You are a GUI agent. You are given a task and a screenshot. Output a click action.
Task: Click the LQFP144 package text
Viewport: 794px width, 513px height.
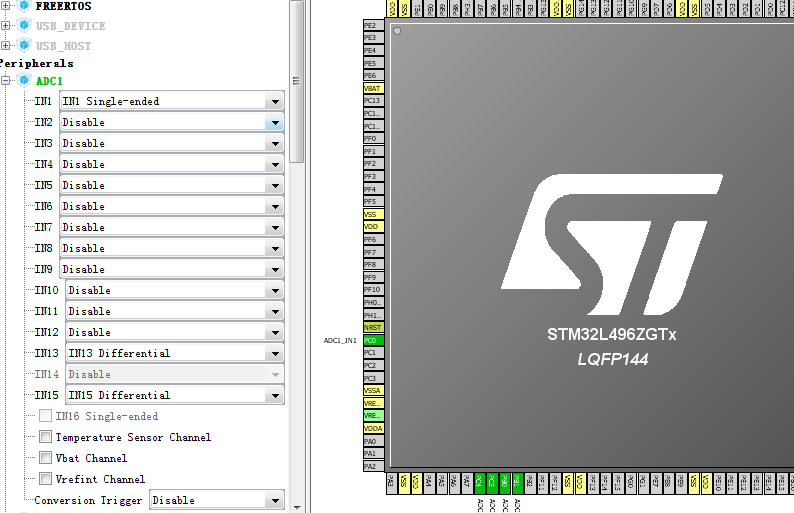(613, 360)
